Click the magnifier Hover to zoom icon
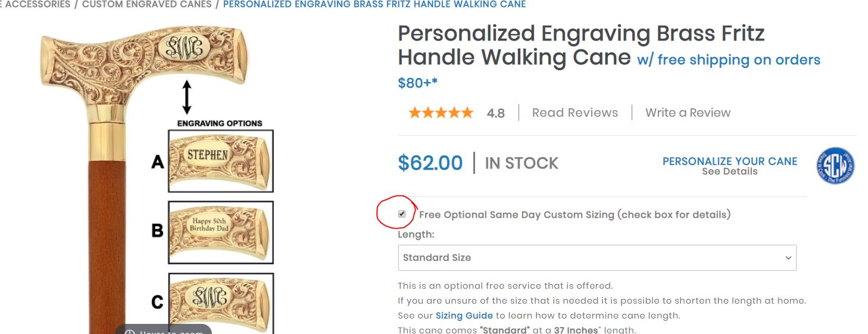Viewport: 868px width, 334px height. pos(130,332)
